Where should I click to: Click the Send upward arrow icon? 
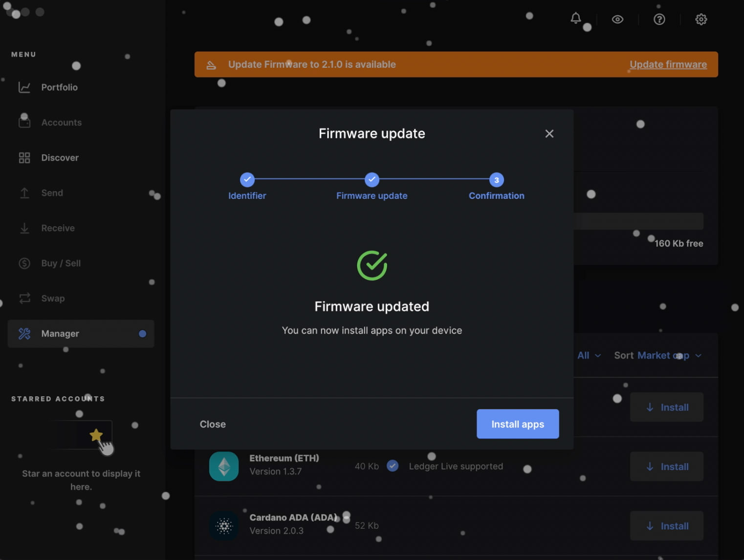click(x=24, y=193)
